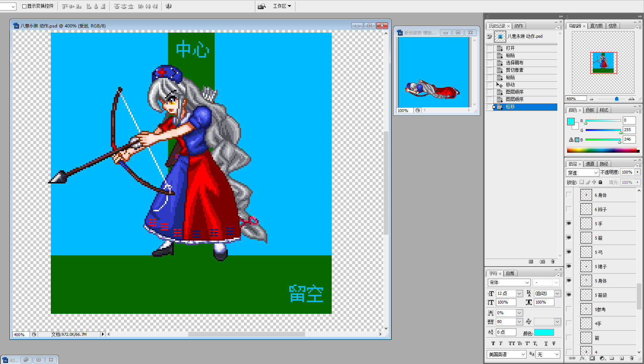This screenshot has height=364, width=644.
Task: Switch to the 直方图 tab
Action: (596, 26)
